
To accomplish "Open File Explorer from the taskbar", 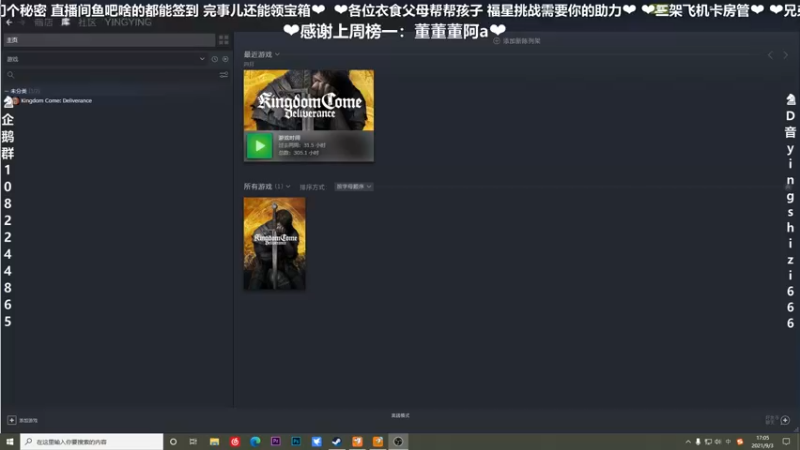I will point(214,441).
